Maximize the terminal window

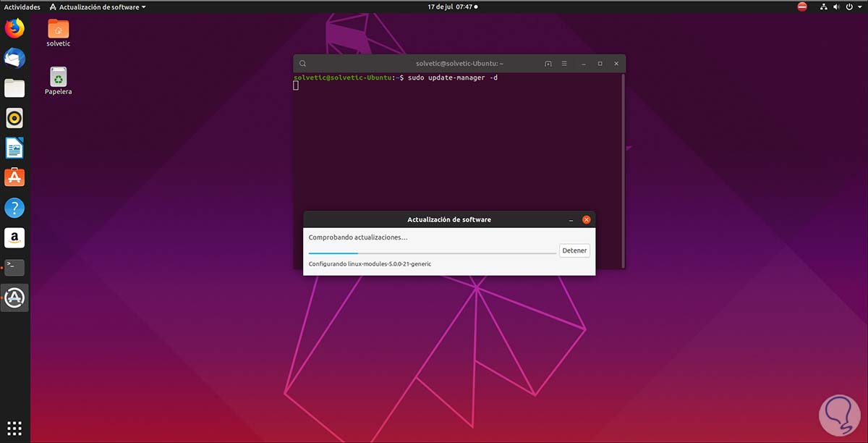600,64
